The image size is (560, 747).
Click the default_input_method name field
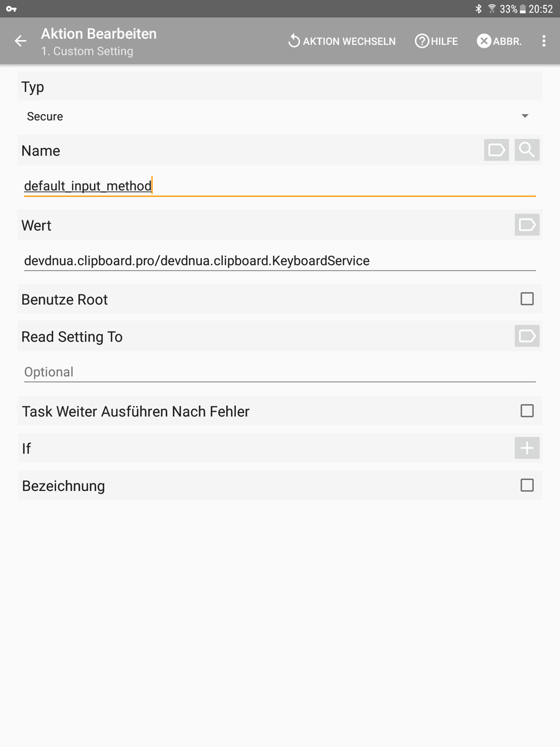279,185
